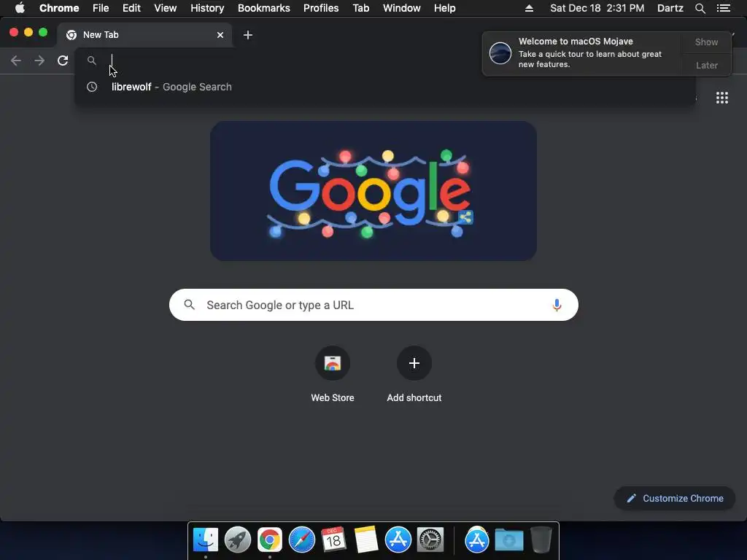The image size is (747, 560).
Task: Click the magnifier icon in the address bar
Action: pyautogui.click(x=92, y=61)
